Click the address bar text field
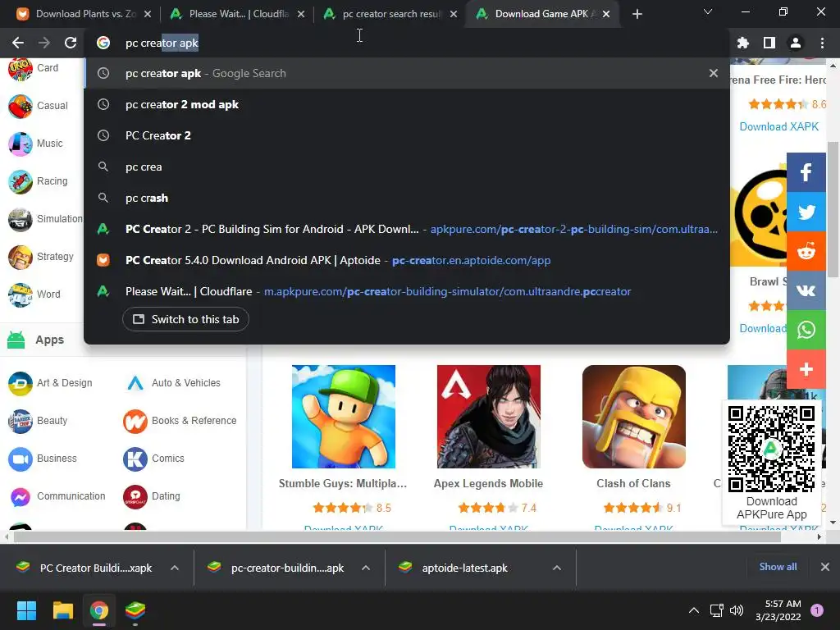This screenshot has width=840, height=630. tap(407, 43)
